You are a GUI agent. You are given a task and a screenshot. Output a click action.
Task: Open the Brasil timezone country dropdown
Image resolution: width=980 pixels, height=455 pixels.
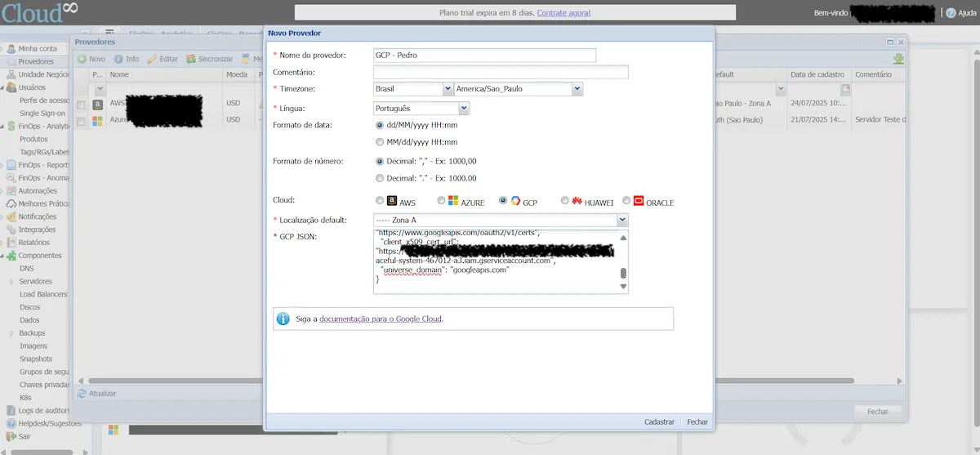coord(448,88)
